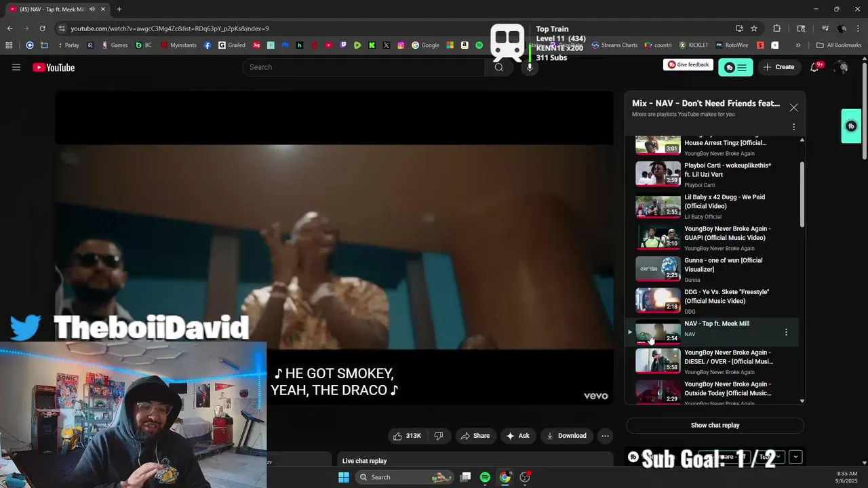The width and height of the screenshot is (868, 488).
Task: Go back to the previous page
Action: coord(9,28)
